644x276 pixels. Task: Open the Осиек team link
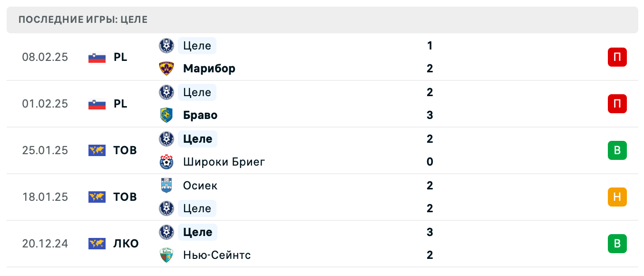[x=200, y=186]
